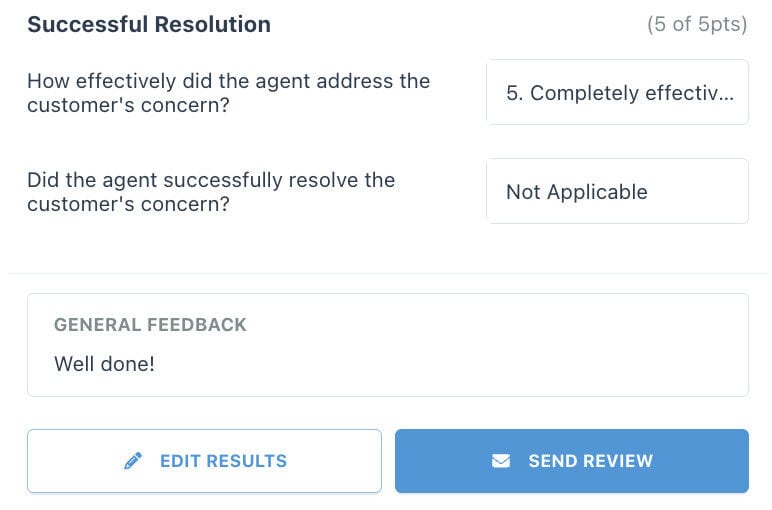Click empty space right of 'Well done!'

pyautogui.click(x=443, y=364)
